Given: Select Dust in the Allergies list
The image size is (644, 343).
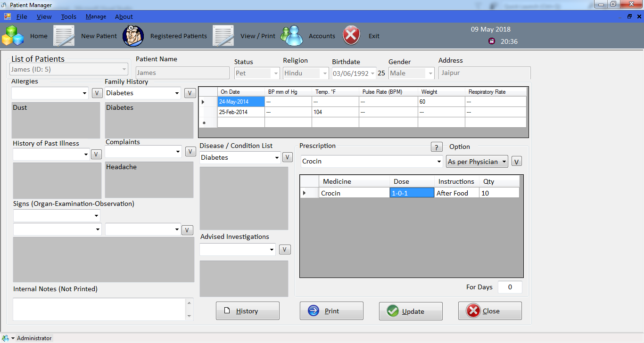Looking at the screenshot, I should tap(20, 107).
